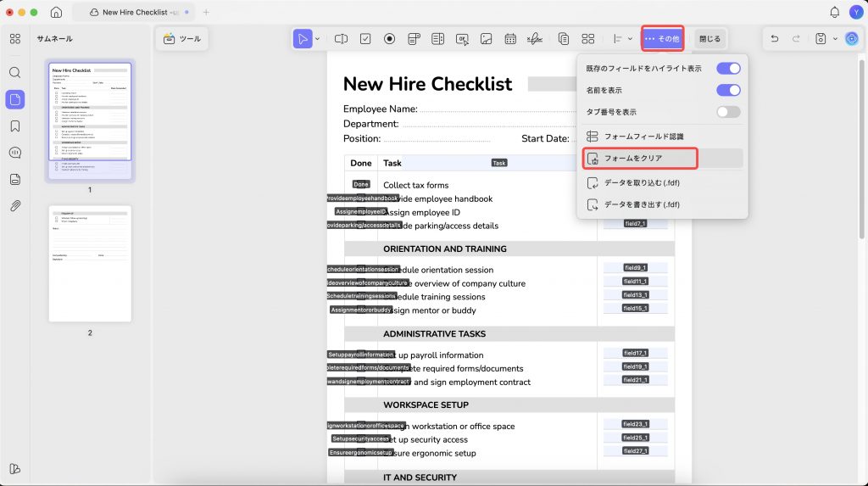This screenshot has width=868, height=486.
Task: Open a new tab with plus button
Action: (x=206, y=12)
